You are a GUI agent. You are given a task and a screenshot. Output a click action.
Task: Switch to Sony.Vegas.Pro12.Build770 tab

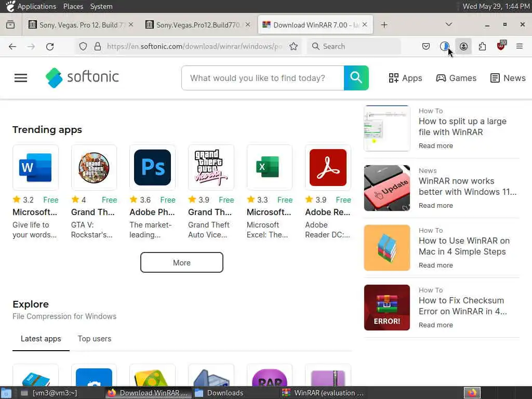pos(198,25)
